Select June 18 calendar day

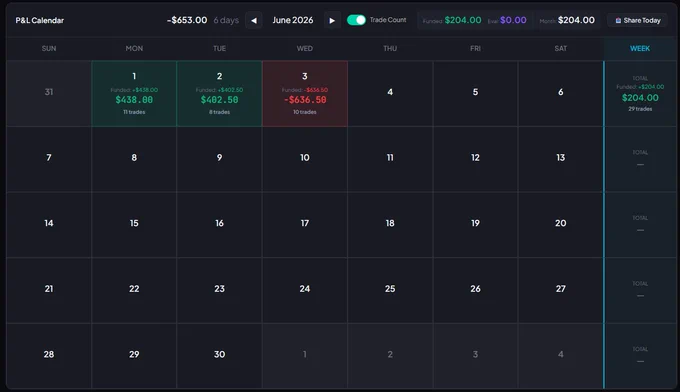pyautogui.click(x=390, y=225)
